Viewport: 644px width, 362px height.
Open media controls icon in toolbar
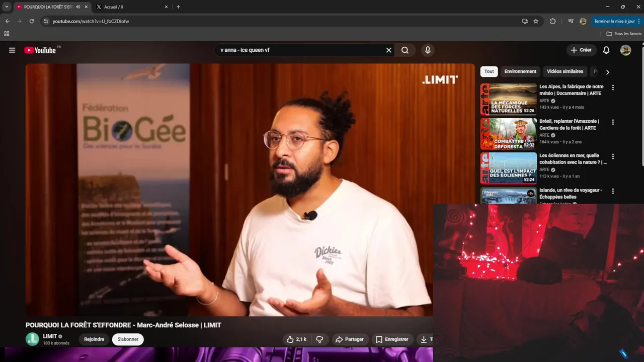(x=571, y=21)
